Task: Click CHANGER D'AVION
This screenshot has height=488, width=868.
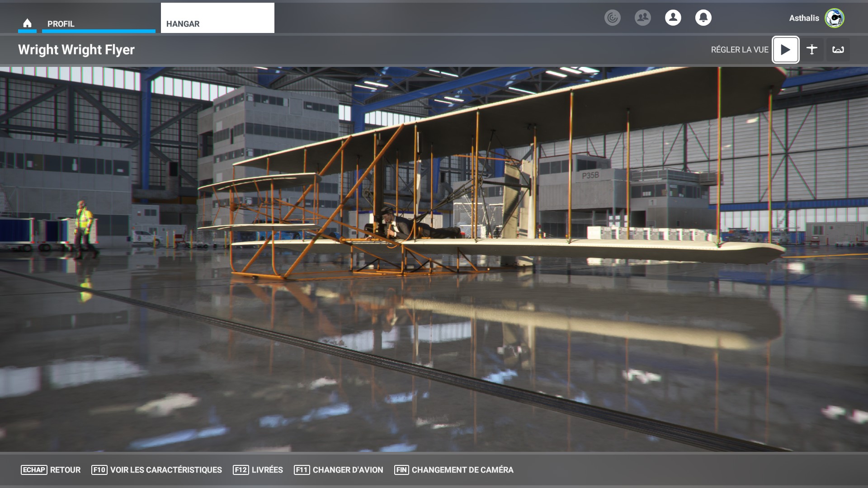Action: 348,470
